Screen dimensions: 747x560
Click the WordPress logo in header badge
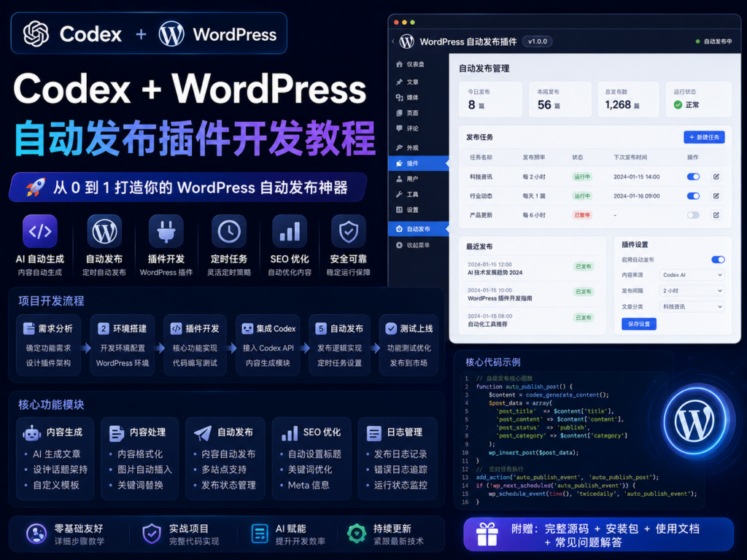171,34
